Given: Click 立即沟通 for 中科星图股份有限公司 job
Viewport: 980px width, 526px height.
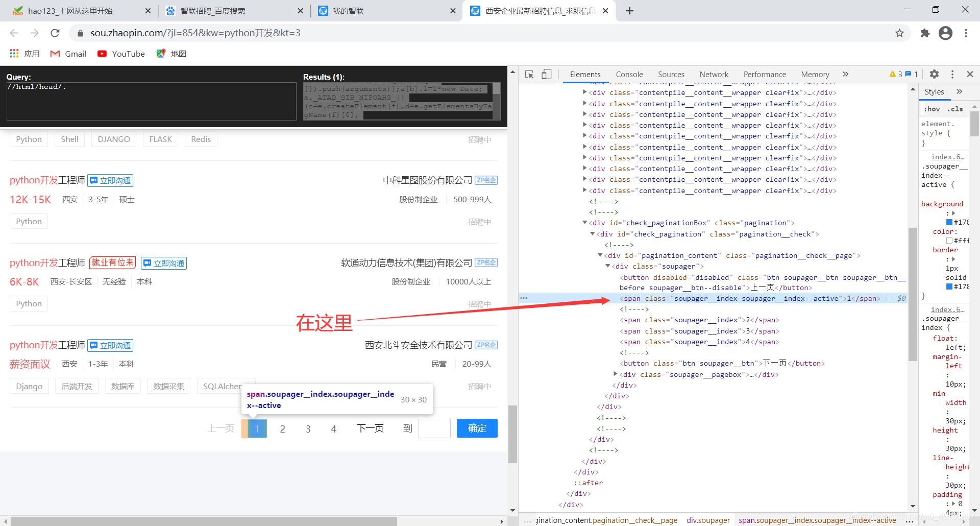Looking at the screenshot, I should point(111,180).
